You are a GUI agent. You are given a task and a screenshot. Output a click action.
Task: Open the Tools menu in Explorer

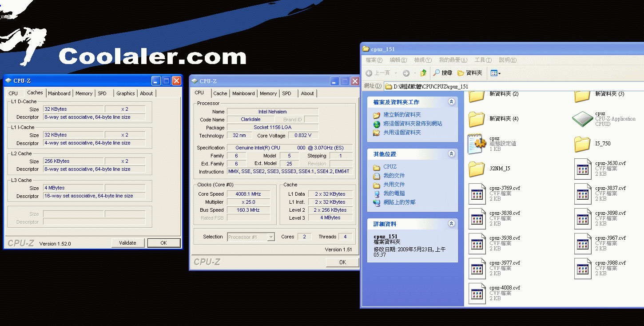click(483, 60)
